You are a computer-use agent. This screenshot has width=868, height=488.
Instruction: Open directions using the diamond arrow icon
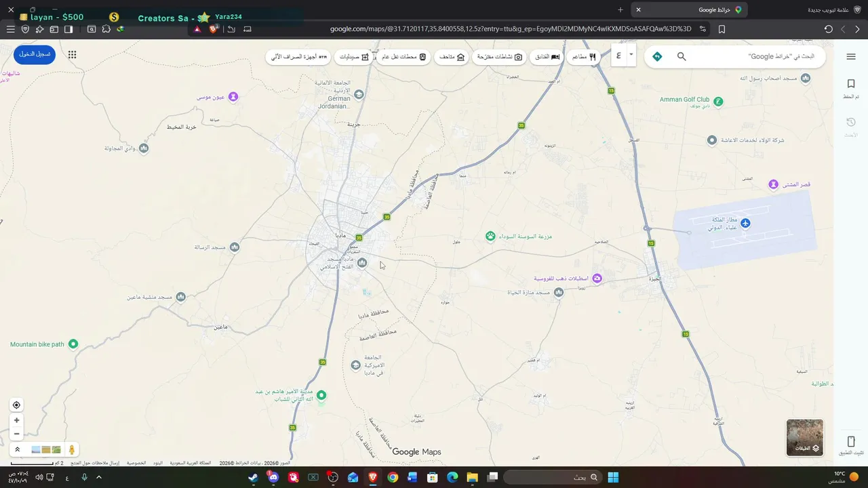click(x=657, y=57)
